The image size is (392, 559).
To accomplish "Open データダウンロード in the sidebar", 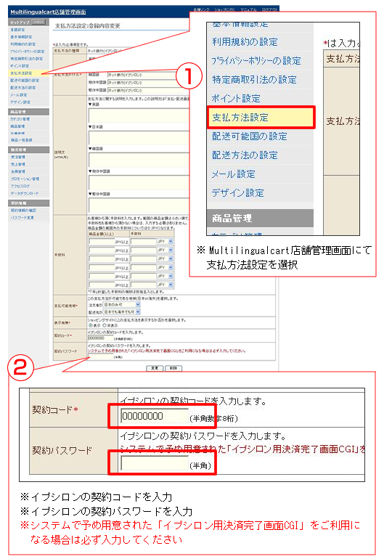I will click(24, 193).
